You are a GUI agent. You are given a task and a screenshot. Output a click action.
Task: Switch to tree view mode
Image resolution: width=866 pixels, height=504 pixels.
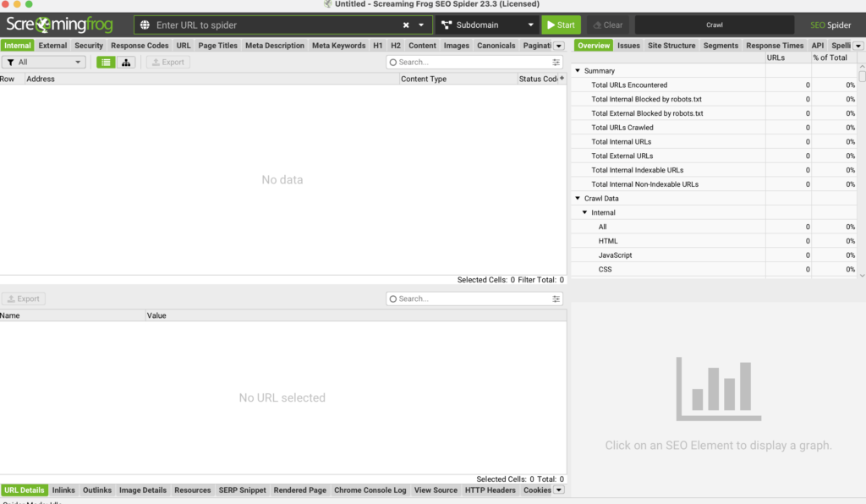126,63
